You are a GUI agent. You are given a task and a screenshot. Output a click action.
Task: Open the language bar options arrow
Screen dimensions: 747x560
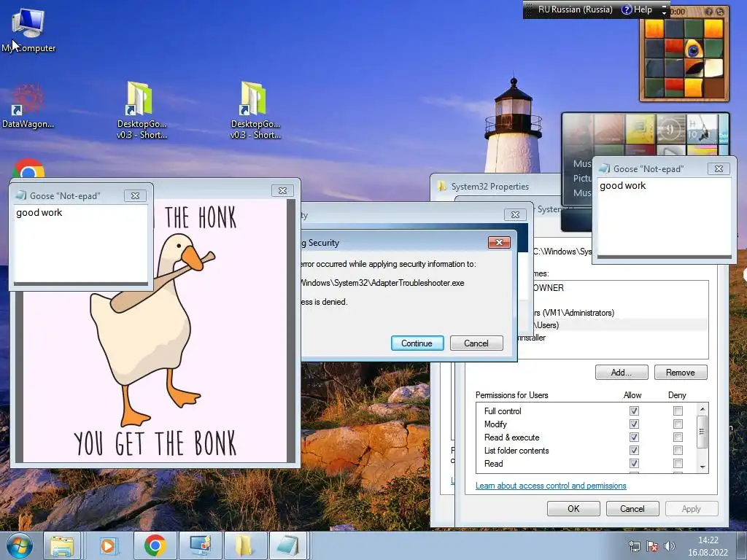(664, 12)
